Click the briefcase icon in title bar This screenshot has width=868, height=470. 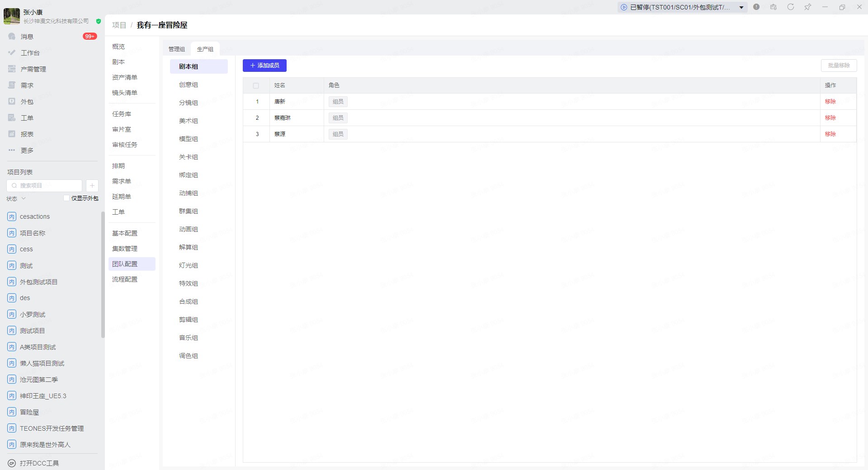tap(774, 7)
